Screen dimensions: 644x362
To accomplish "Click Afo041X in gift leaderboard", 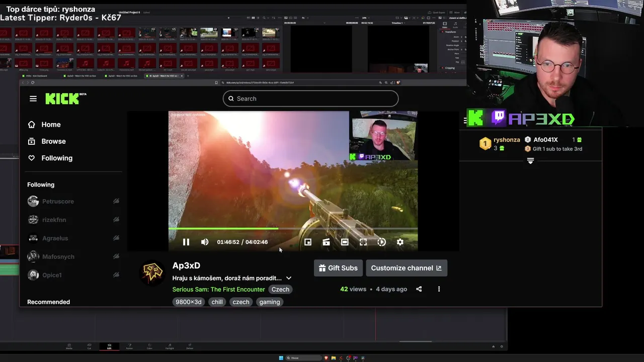I will coord(546,140).
